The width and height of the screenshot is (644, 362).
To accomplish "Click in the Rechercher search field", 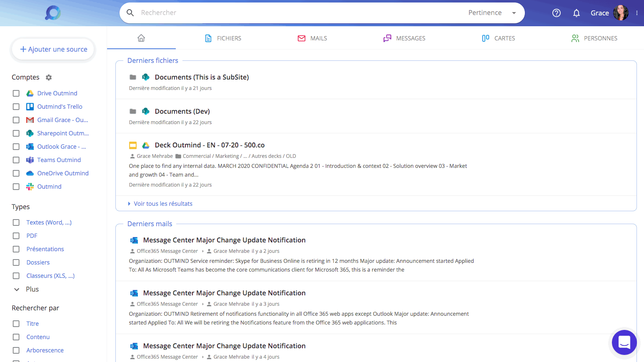I will (x=292, y=13).
